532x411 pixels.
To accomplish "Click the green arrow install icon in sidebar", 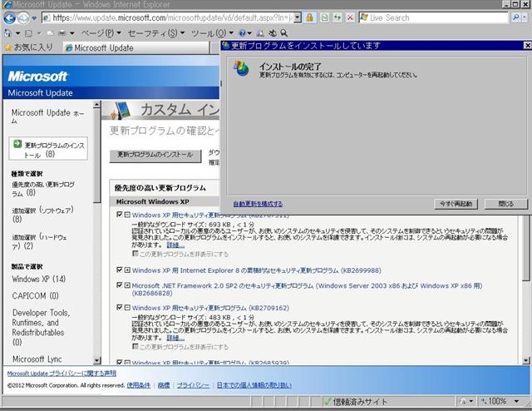I will pyautogui.click(x=17, y=144).
